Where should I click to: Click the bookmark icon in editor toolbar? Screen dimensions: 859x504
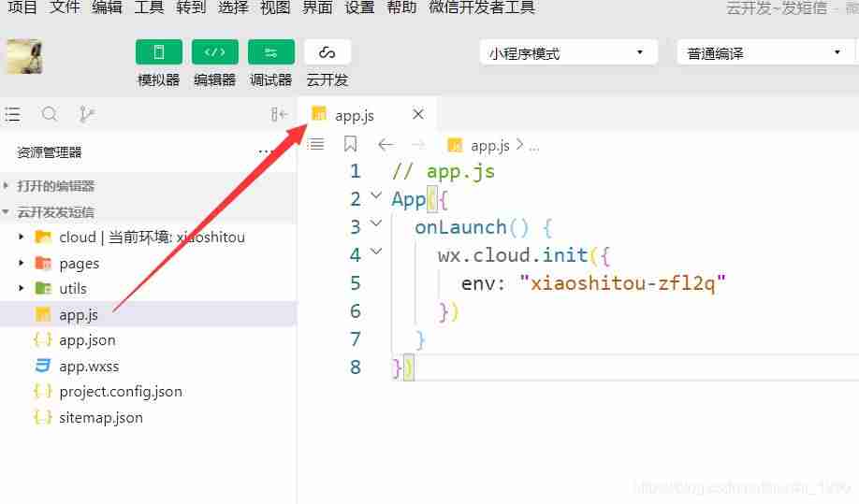tap(350, 145)
